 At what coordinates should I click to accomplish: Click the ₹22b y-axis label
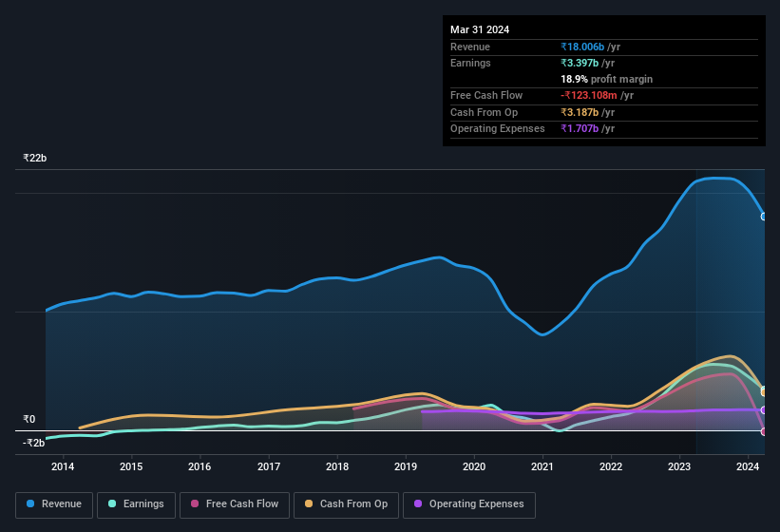click(35, 158)
